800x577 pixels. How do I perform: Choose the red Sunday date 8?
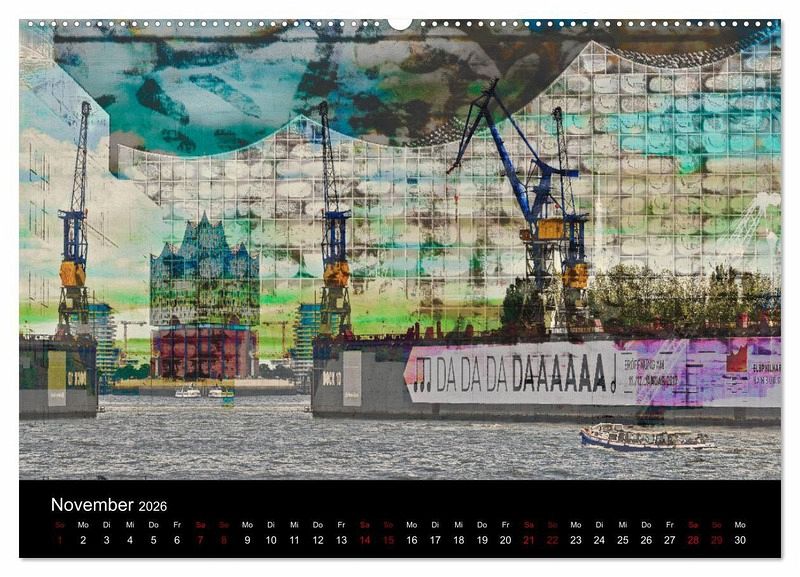[224, 540]
